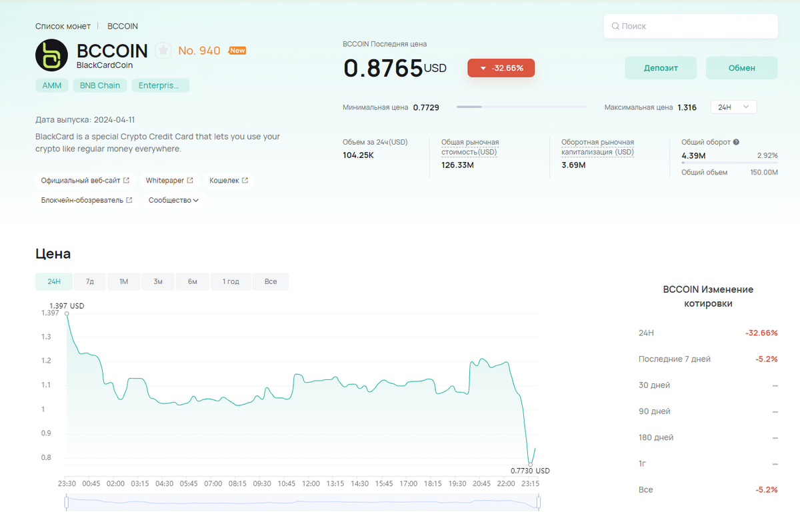Select the 24H chart tab

pos(54,281)
